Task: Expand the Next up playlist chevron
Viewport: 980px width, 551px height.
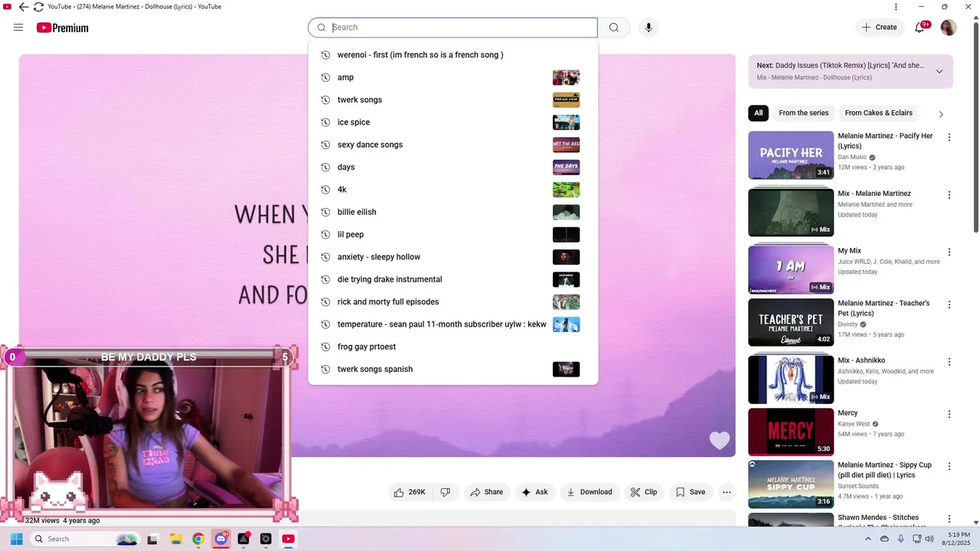Action: [x=939, y=71]
